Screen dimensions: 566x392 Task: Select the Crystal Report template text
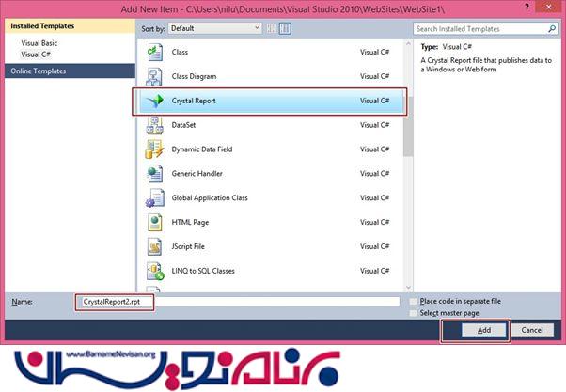[194, 101]
